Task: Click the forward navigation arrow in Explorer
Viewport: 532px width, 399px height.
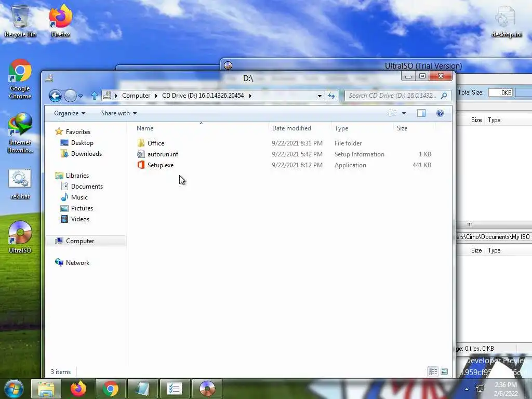Action: click(x=70, y=96)
